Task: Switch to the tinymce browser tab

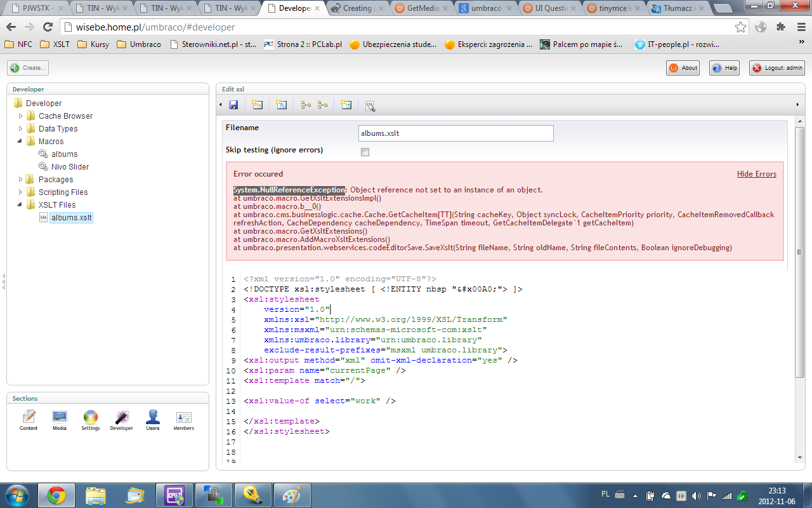Action: pos(613,8)
